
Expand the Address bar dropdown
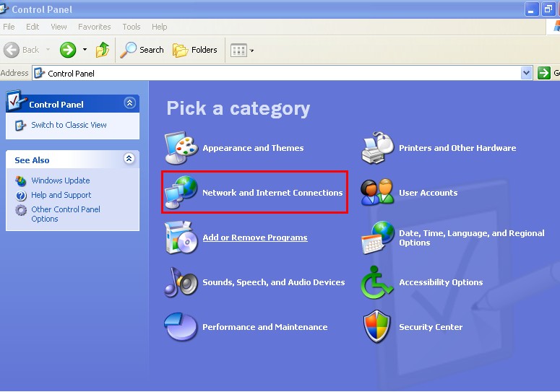(526, 73)
